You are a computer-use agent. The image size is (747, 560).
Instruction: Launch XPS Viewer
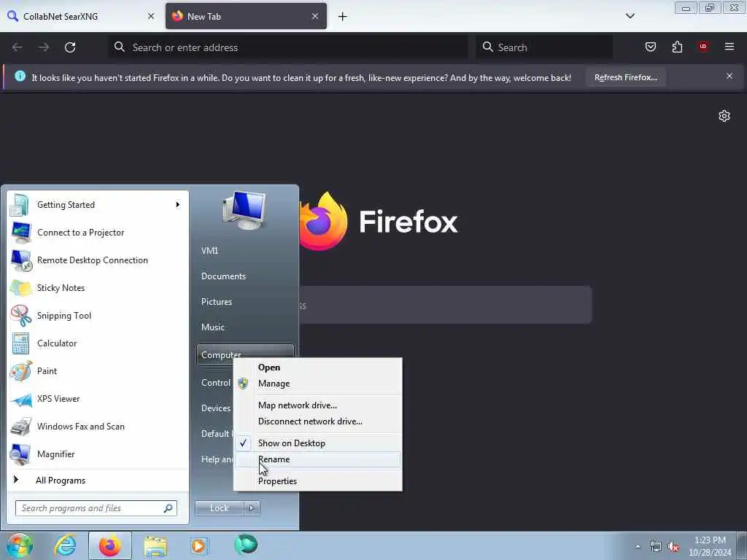coord(98,399)
